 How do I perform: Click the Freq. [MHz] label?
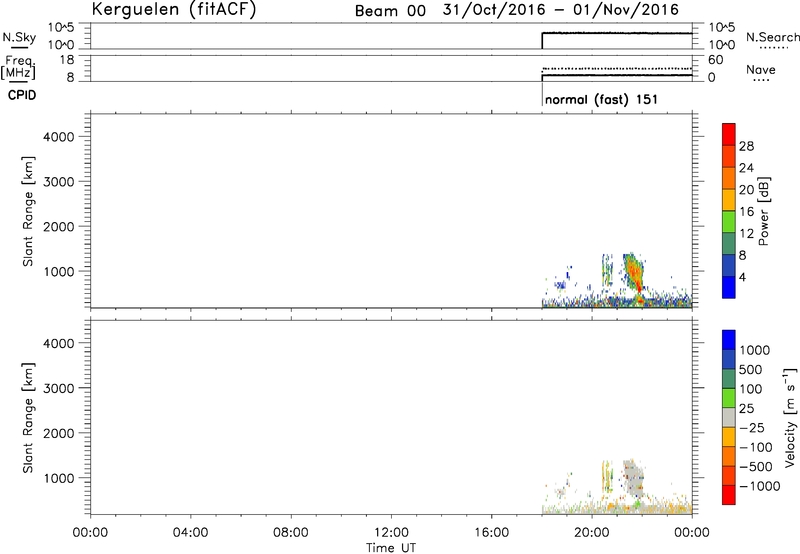[19, 67]
